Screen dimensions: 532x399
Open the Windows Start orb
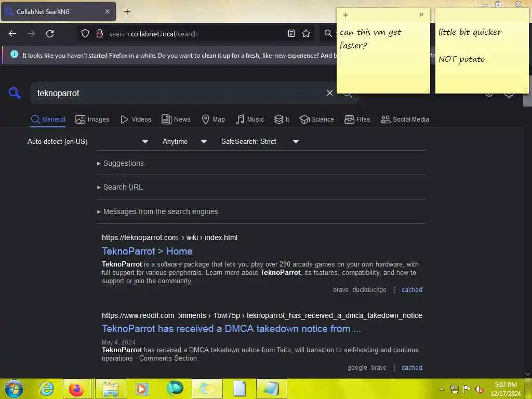[x=14, y=389]
